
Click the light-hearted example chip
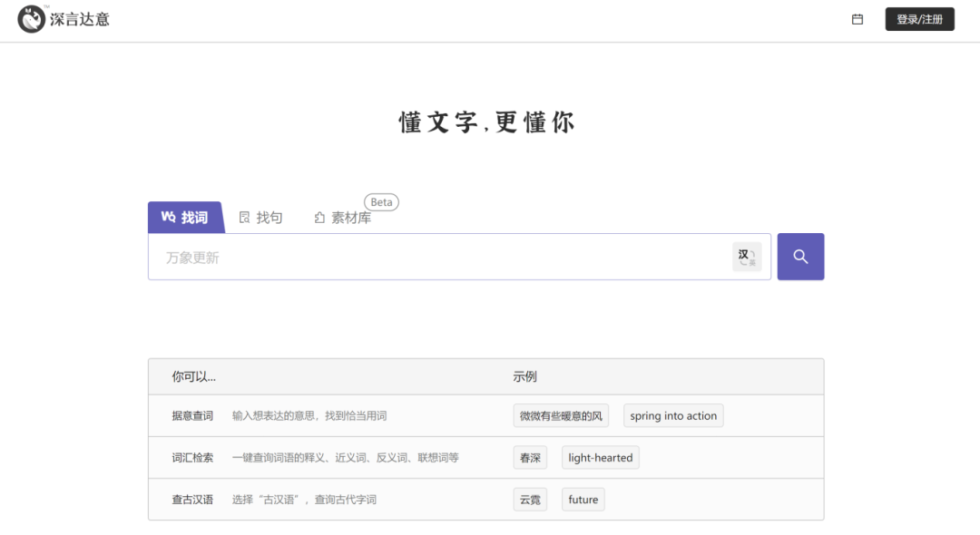coord(600,458)
